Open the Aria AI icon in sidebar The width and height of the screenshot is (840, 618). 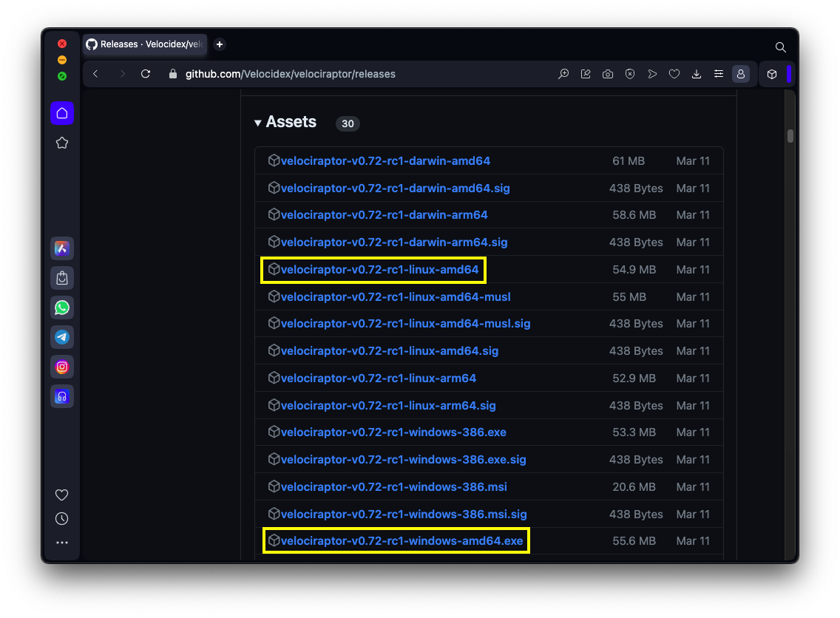coord(62,248)
